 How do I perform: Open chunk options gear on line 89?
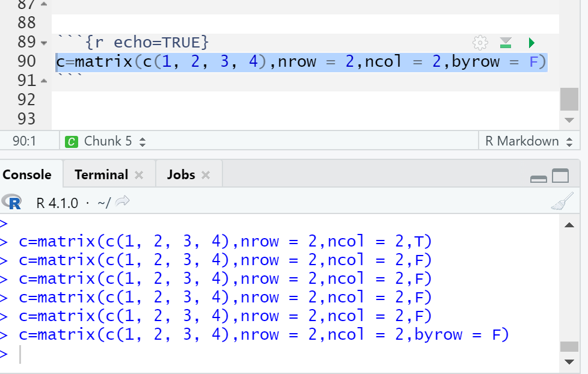click(x=480, y=43)
